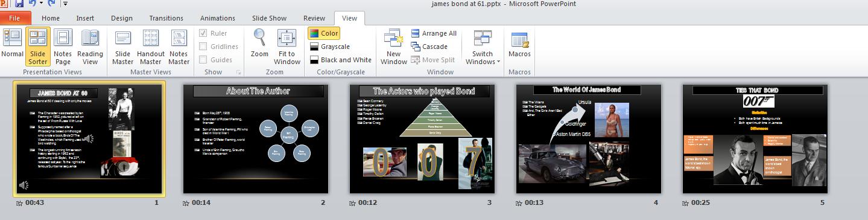Screen dimensions: 868x220
Task: Open the Slide Master view
Action: tap(123, 46)
